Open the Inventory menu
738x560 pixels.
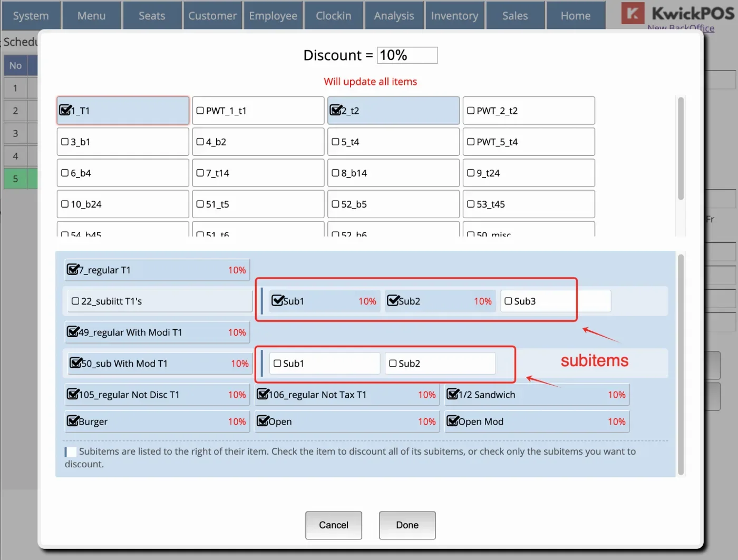(x=455, y=16)
